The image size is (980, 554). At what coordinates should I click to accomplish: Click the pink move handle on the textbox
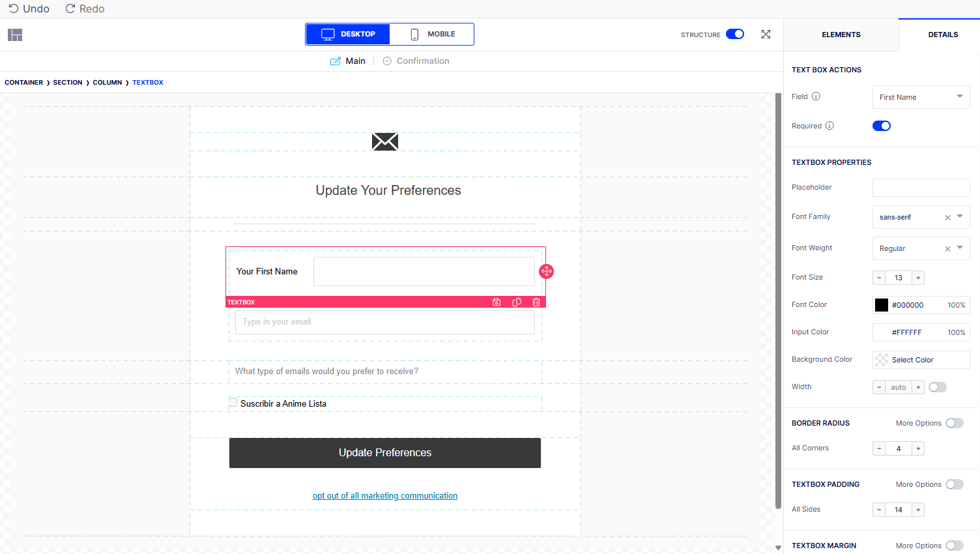click(547, 271)
